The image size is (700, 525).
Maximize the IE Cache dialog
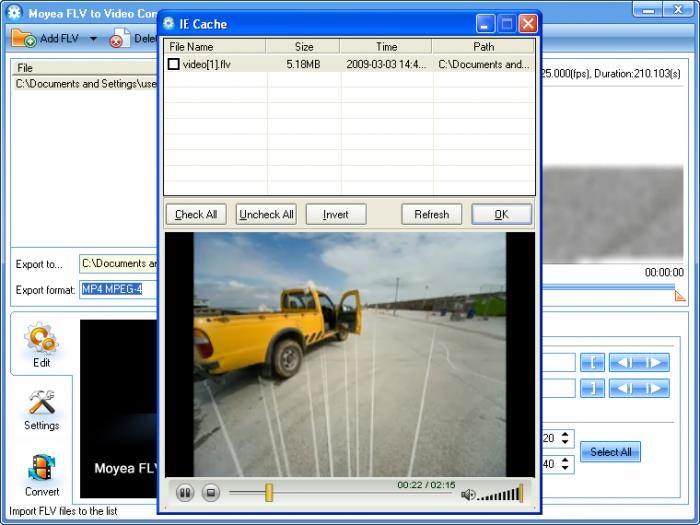pos(507,24)
